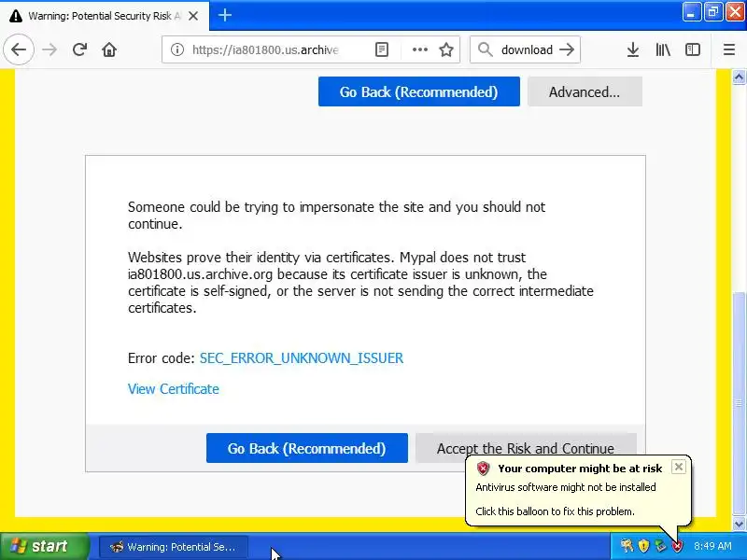Click the taskbar clock showing 8:49 AM
The height and width of the screenshot is (560, 747).
pos(712,546)
